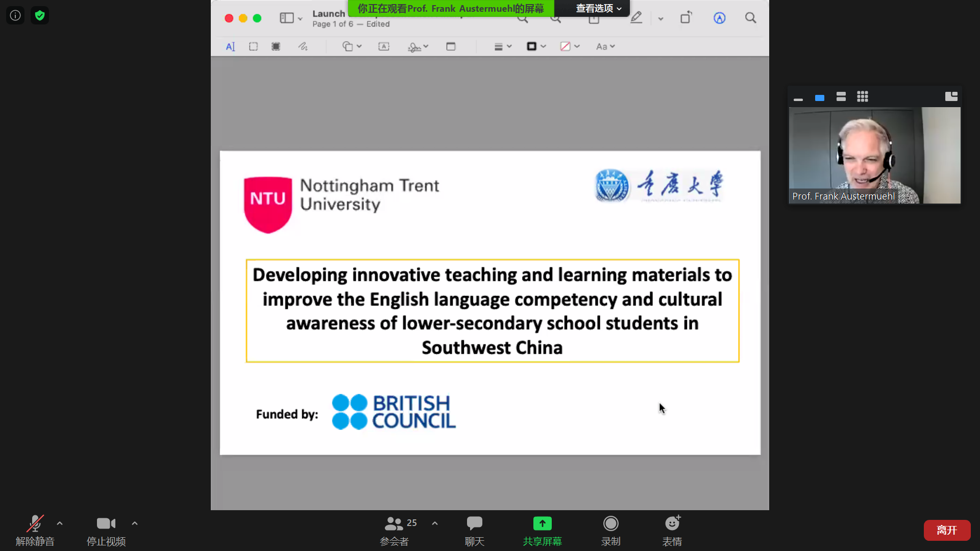Select the single-speaker thumbnail view
Viewport: 980px width, 551px height.
[820, 97]
